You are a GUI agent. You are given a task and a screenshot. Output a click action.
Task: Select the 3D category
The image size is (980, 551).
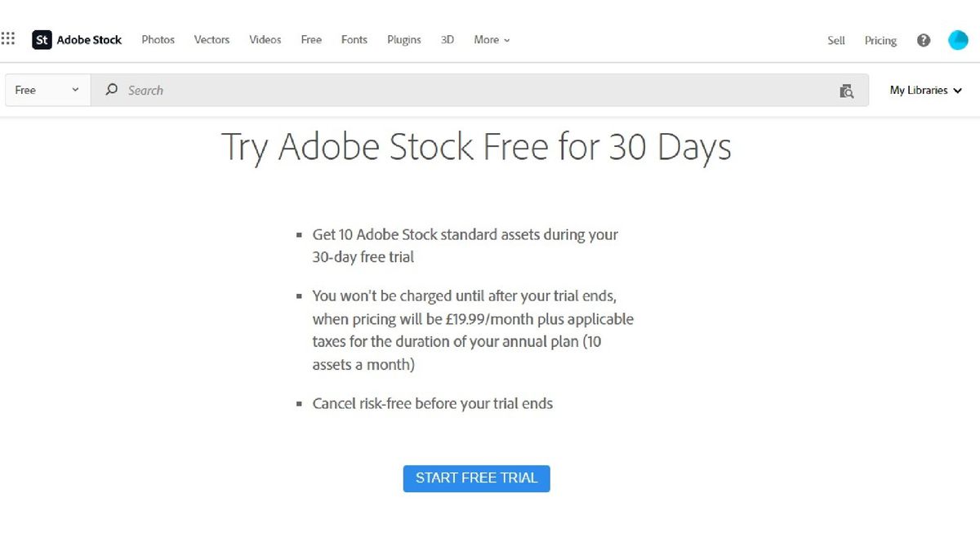(x=447, y=39)
